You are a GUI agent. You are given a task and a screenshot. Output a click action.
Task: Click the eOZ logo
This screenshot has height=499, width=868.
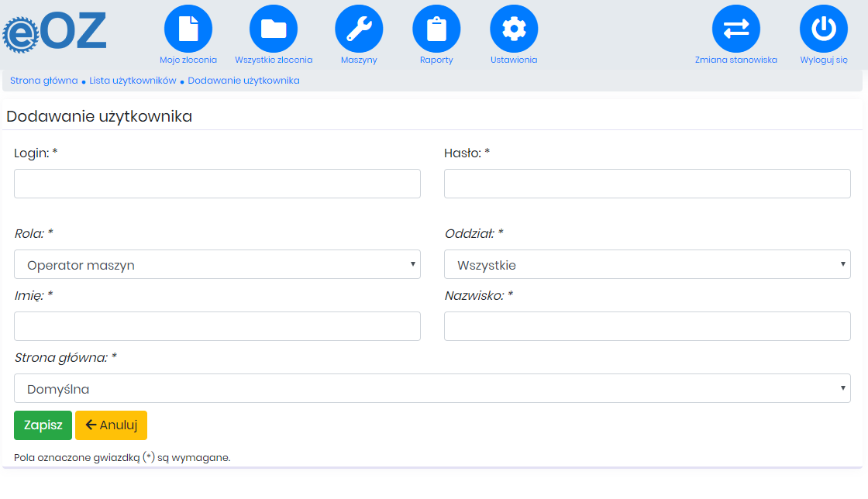(x=54, y=32)
